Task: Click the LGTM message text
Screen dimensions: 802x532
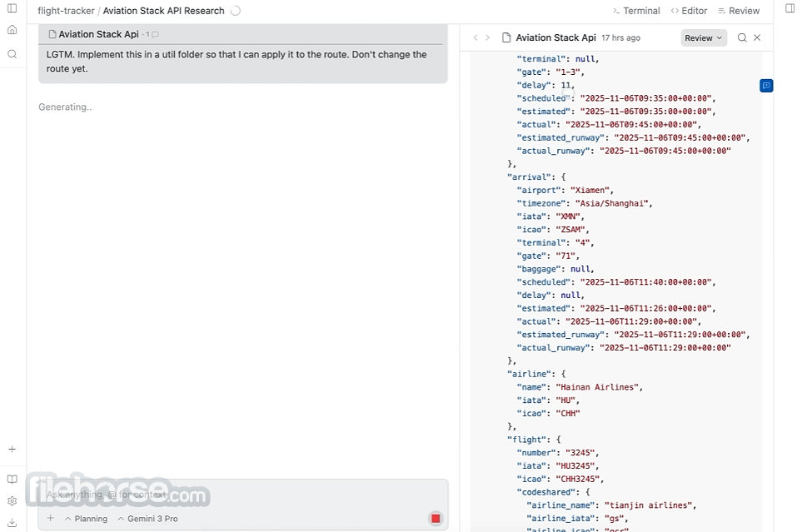Action: [x=237, y=62]
